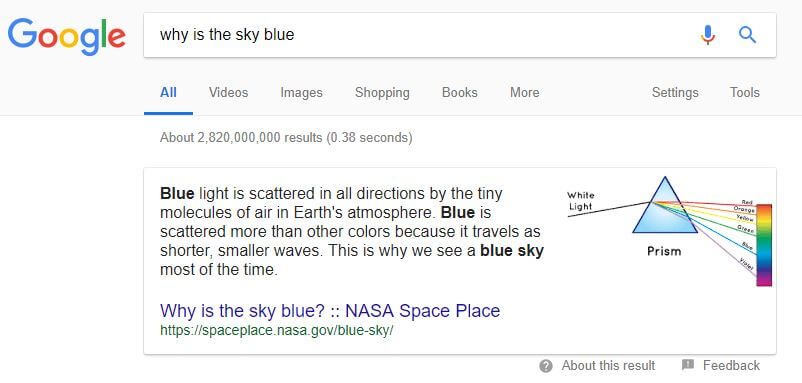Open the Books results tab
The image size is (802, 383).
click(459, 93)
